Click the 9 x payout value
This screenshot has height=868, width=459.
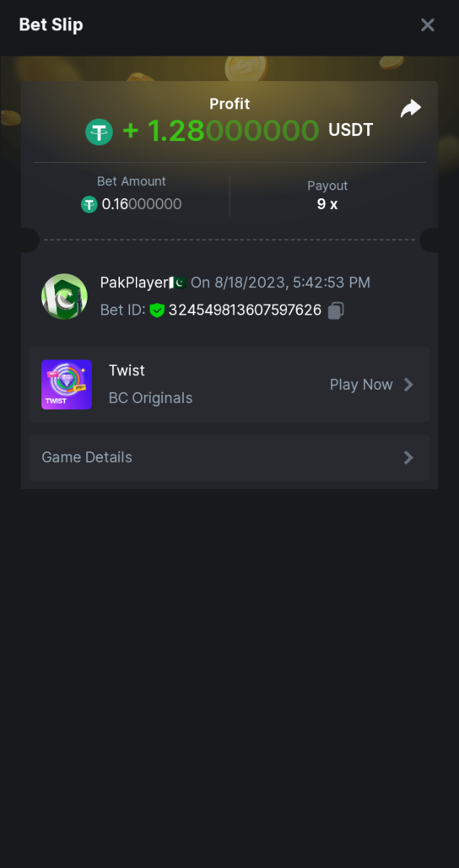pyautogui.click(x=327, y=204)
